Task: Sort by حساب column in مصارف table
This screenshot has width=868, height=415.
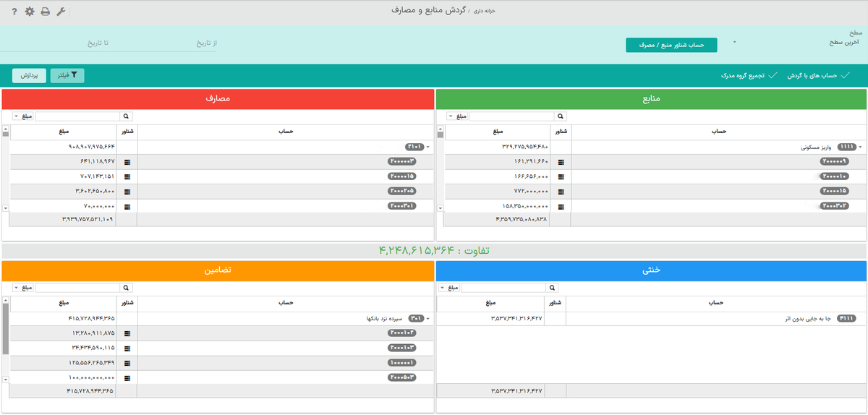Action: coord(285,132)
